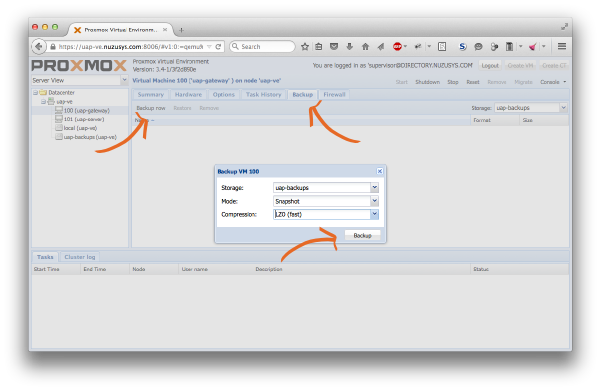Click the Backup button in the dialog

point(362,235)
